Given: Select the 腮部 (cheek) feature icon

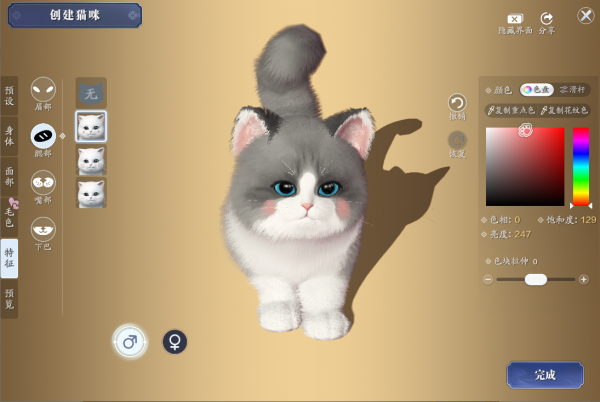Looking at the screenshot, I should (x=43, y=135).
